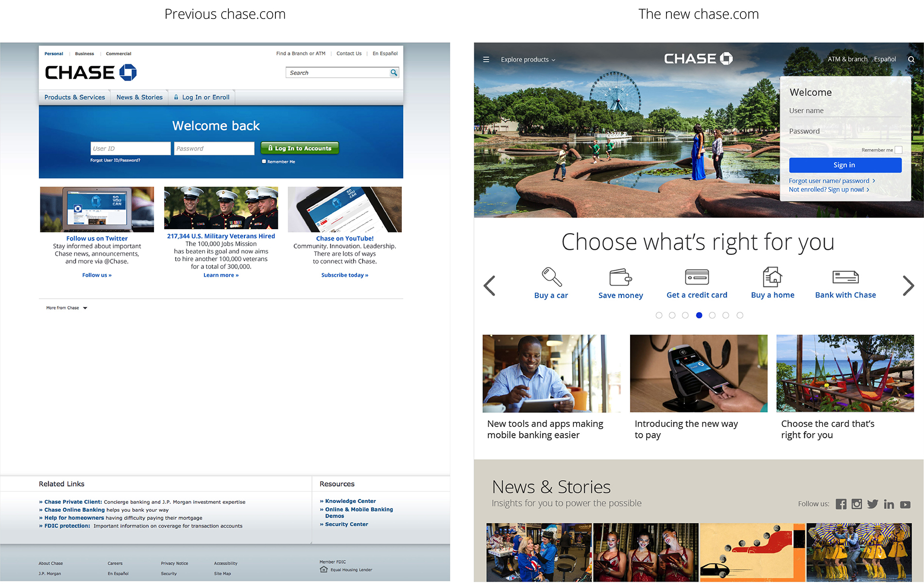Select the first carousel dot

click(x=659, y=315)
